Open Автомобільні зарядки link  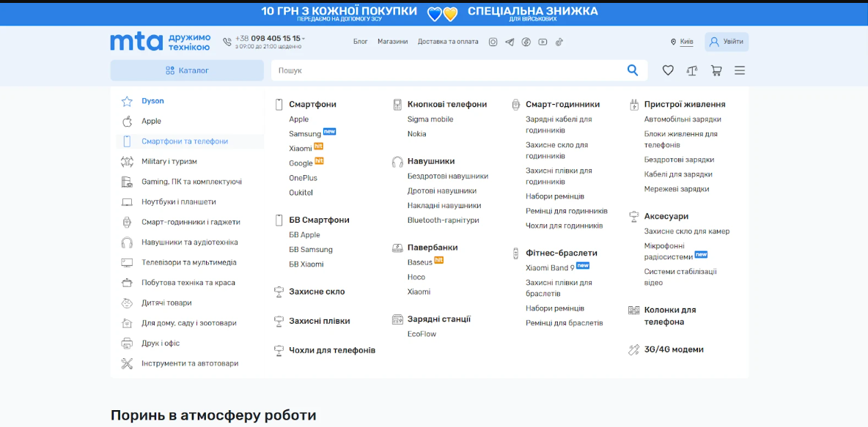tap(683, 119)
